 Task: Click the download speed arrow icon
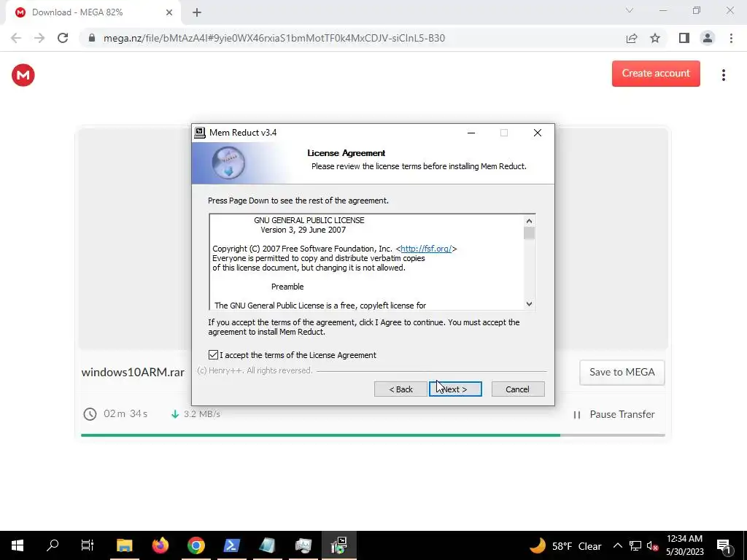175,414
